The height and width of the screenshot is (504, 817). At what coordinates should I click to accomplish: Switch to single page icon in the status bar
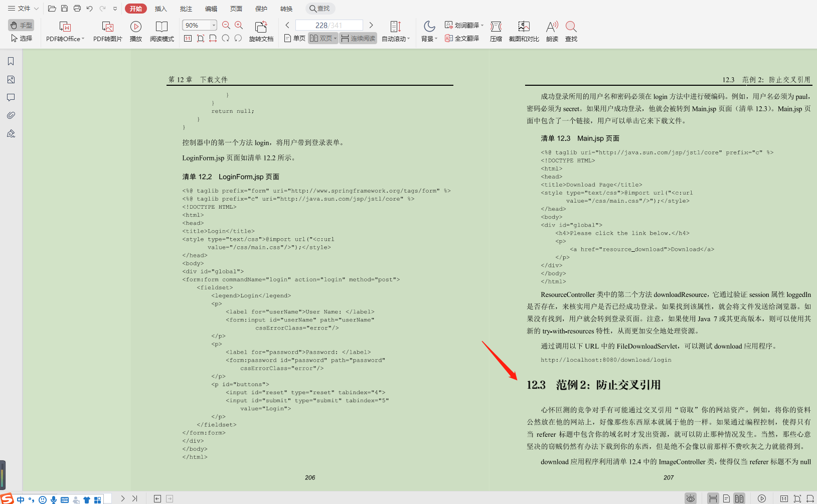click(x=726, y=498)
